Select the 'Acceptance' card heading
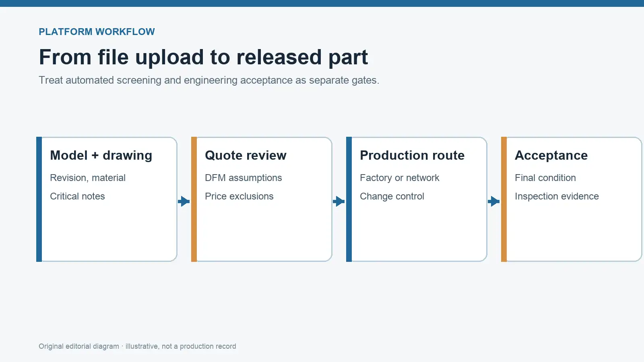This screenshot has width=644, height=362. click(x=551, y=155)
